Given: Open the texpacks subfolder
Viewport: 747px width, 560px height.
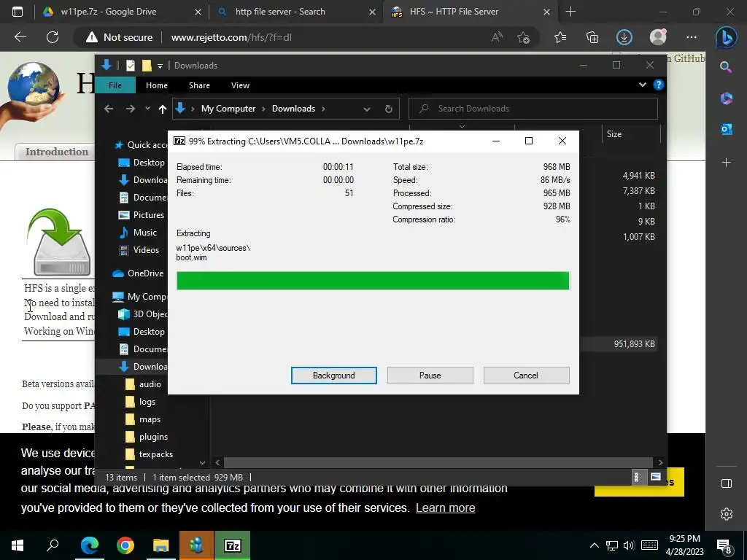Looking at the screenshot, I should point(149,454).
